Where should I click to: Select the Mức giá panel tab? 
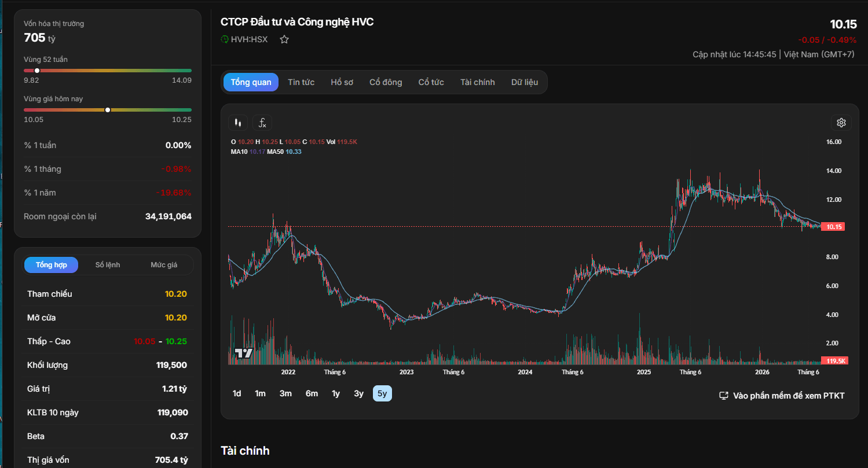[164, 265]
